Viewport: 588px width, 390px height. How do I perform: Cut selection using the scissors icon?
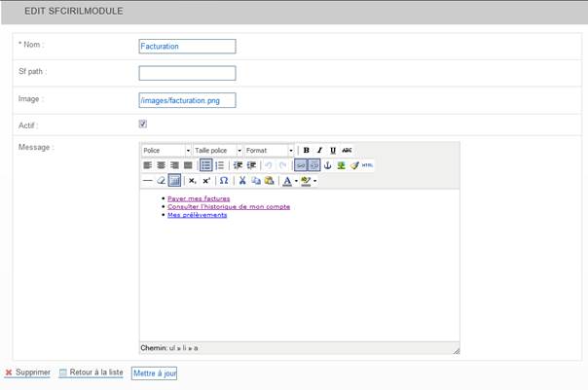pyautogui.click(x=242, y=181)
